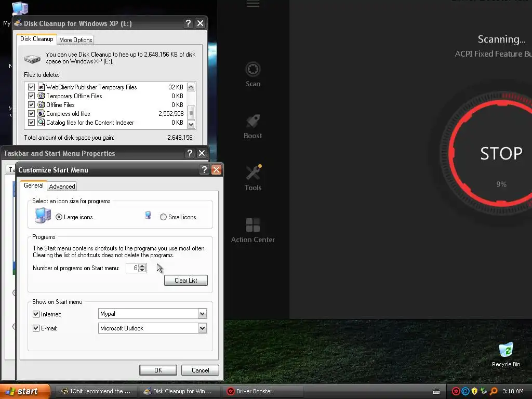Click the files list scrollbar thumb
Image resolution: width=532 pixels, height=399 pixels.
(x=191, y=112)
